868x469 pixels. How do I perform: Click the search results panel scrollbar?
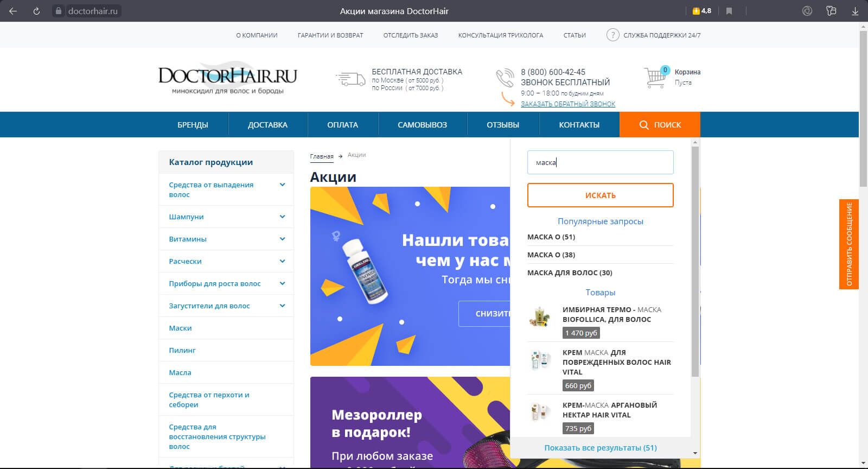(695, 262)
